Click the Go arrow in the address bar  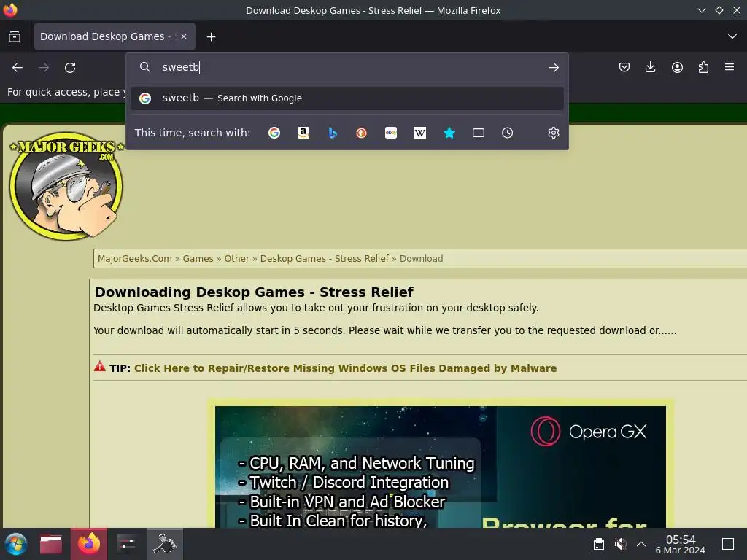pyautogui.click(x=553, y=68)
